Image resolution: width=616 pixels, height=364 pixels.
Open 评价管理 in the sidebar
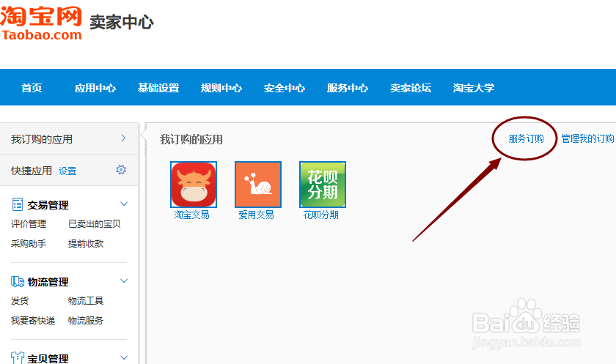pos(29,224)
